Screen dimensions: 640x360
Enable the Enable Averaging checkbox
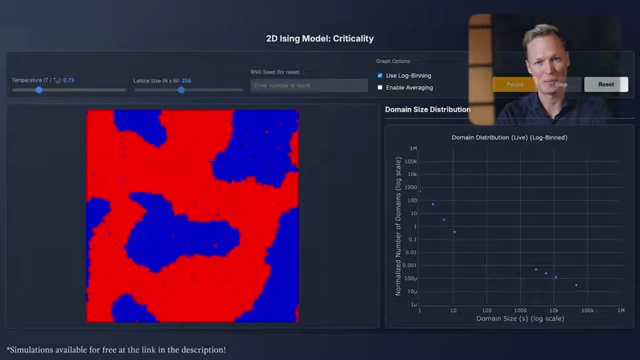(380, 87)
